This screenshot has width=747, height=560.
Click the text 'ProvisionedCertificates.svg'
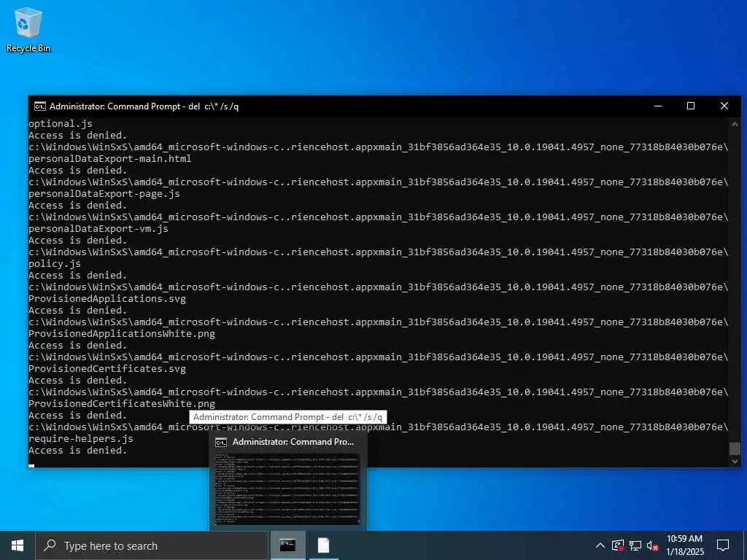tap(107, 368)
